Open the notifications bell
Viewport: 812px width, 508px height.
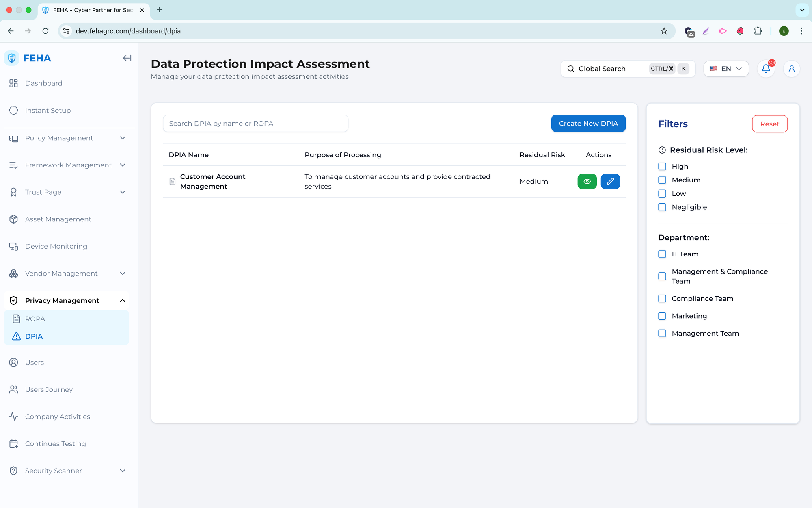coord(766,69)
